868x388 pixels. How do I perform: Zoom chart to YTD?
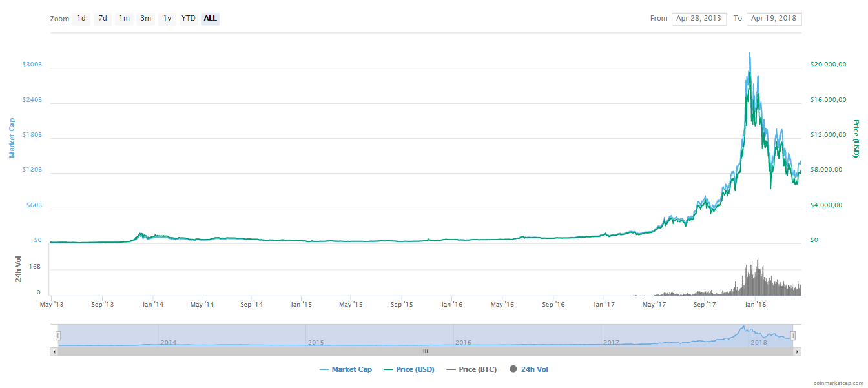(188, 19)
